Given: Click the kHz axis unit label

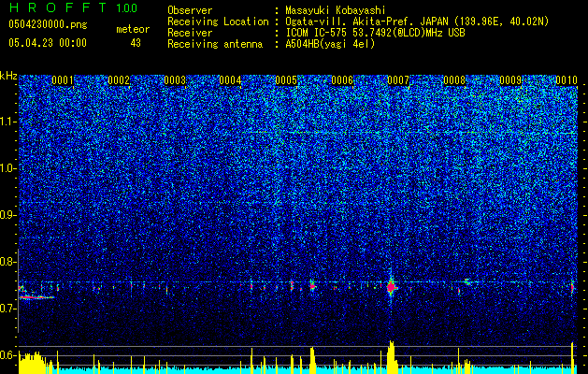Looking at the screenshot, I should 8,76.
